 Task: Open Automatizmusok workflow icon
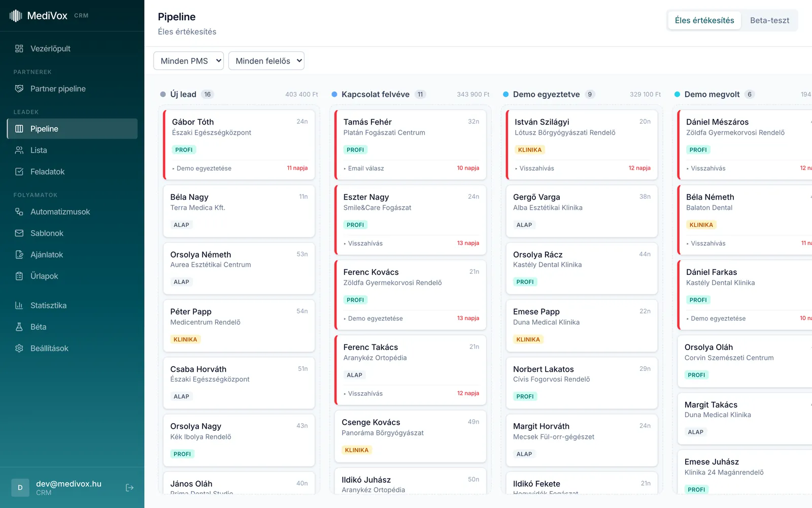[x=19, y=212]
